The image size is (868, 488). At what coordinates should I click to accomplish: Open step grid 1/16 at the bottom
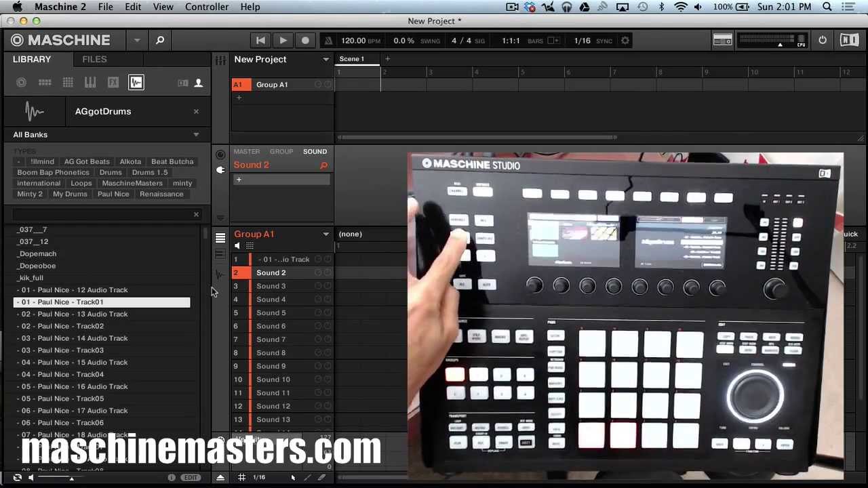click(x=259, y=478)
